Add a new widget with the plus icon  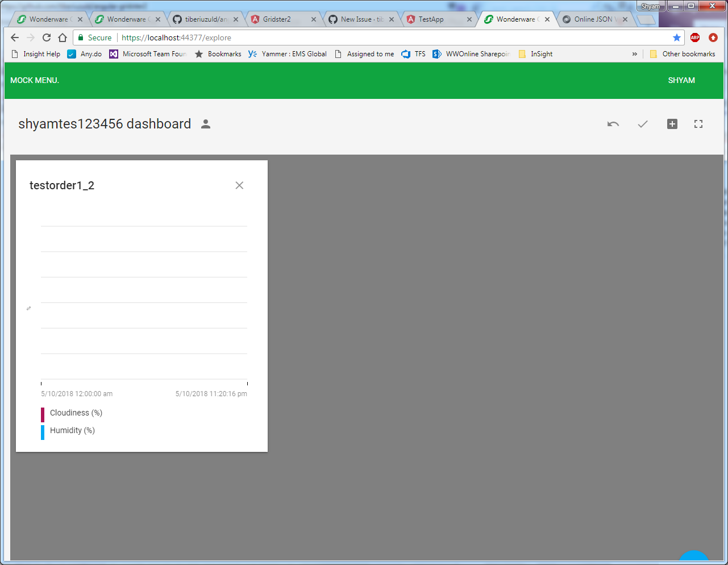pos(672,124)
